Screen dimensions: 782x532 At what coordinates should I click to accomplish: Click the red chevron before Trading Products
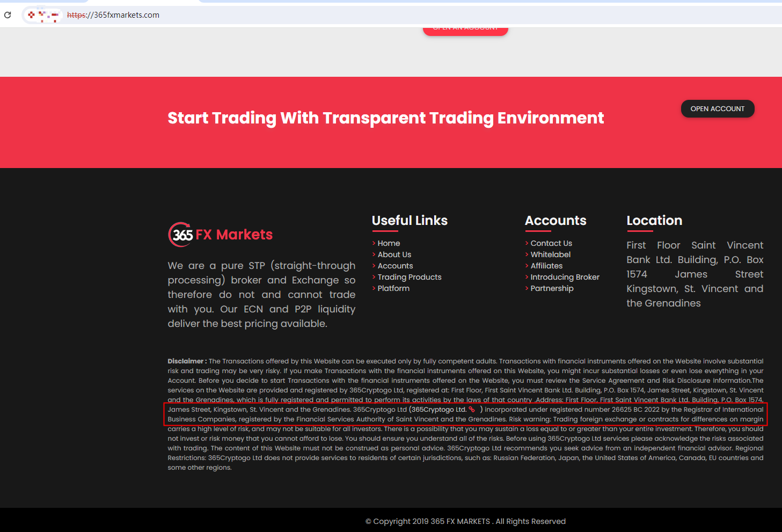point(374,277)
